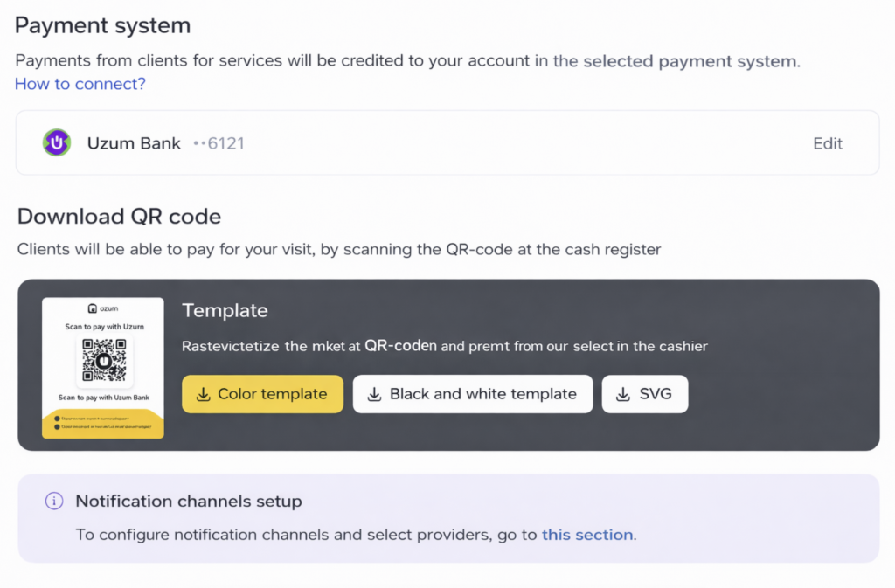The height and width of the screenshot is (588, 895).
Task: Click the download icon on Color template
Action: pyautogui.click(x=204, y=394)
